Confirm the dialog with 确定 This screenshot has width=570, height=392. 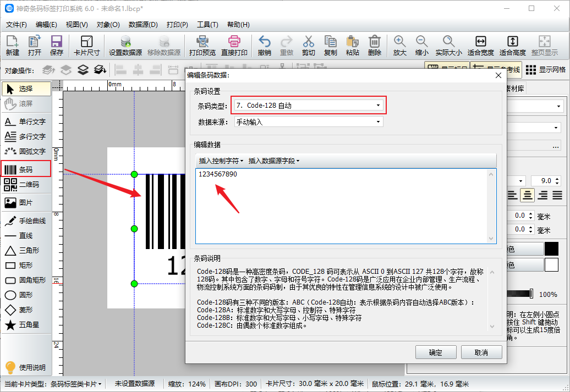(x=436, y=352)
